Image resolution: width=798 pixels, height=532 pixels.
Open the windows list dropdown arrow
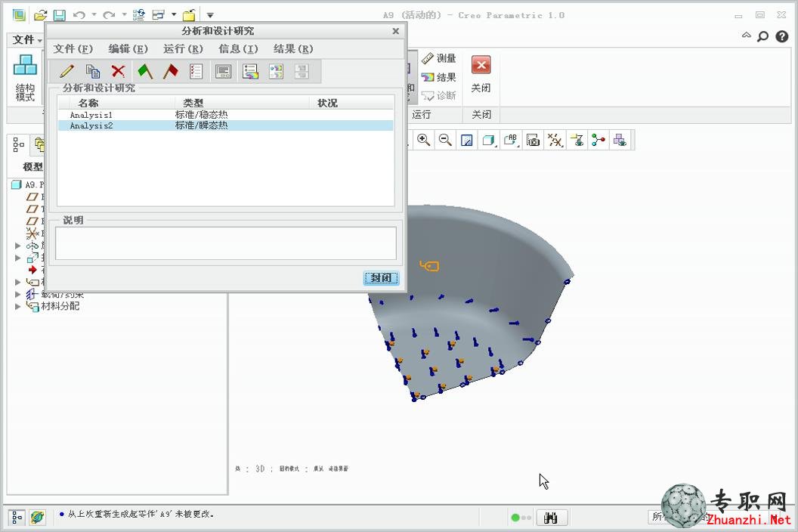coord(174,15)
